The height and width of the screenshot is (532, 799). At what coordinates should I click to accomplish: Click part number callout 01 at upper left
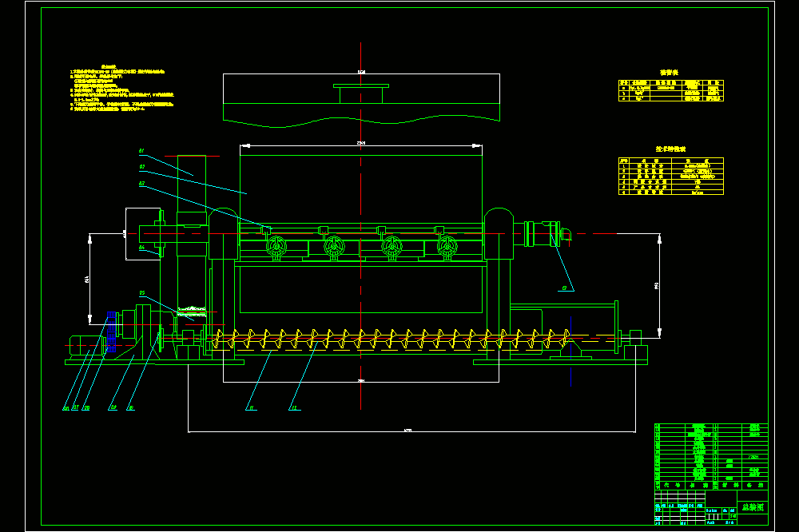[141, 151]
